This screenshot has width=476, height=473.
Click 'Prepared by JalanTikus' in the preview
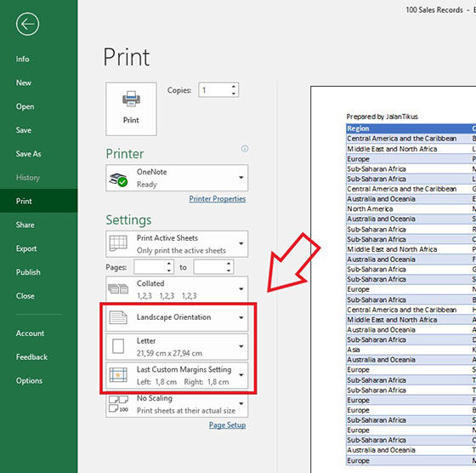pyautogui.click(x=382, y=117)
